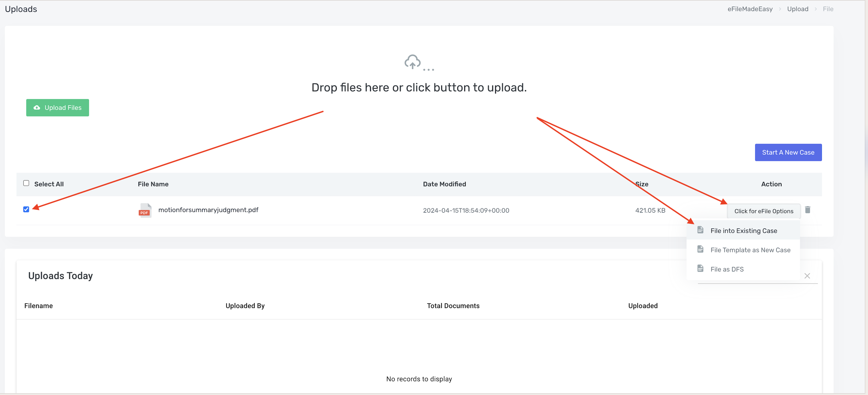
Task: Sort by the Date Modified column header
Action: 444,184
